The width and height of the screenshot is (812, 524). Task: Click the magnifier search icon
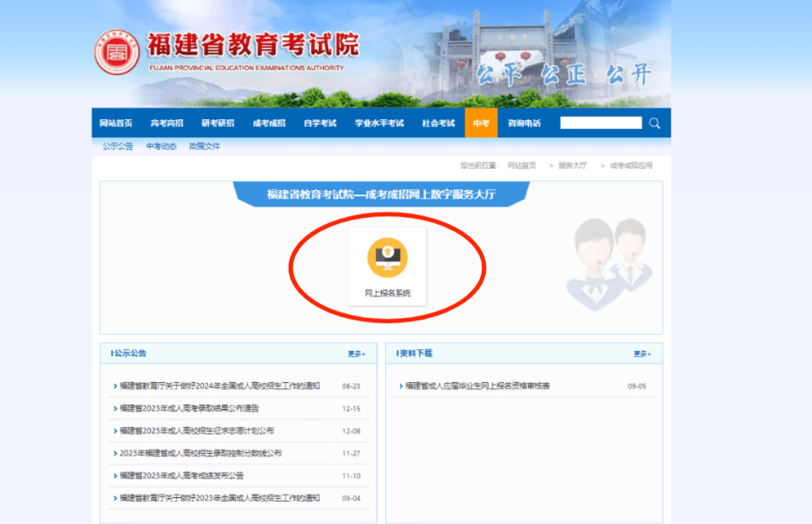tap(654, 124)
